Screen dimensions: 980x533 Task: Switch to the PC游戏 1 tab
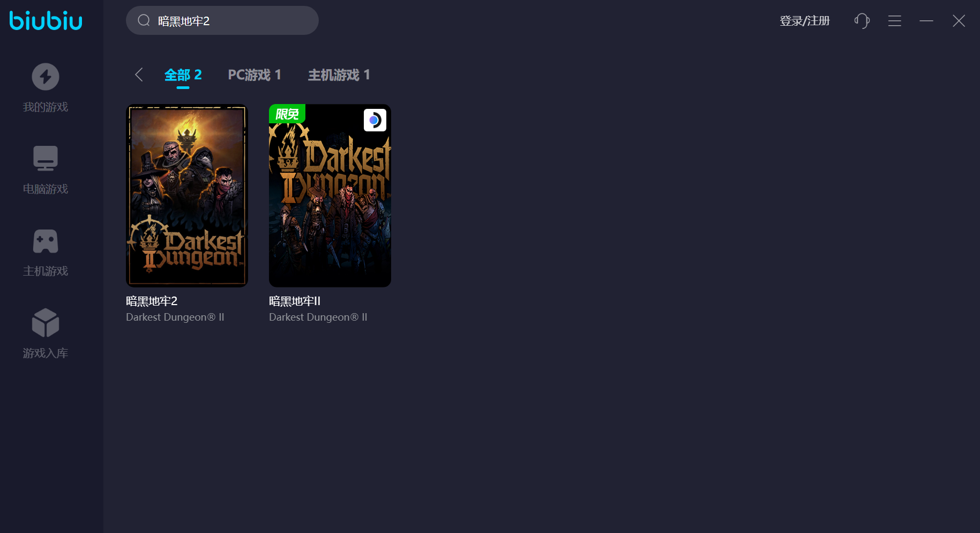coord(255,75)
